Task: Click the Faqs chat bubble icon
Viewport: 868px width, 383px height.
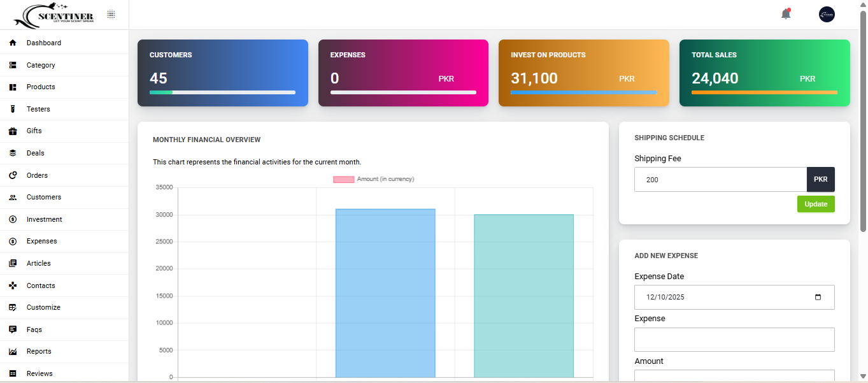Action: [x=13, y=329]
